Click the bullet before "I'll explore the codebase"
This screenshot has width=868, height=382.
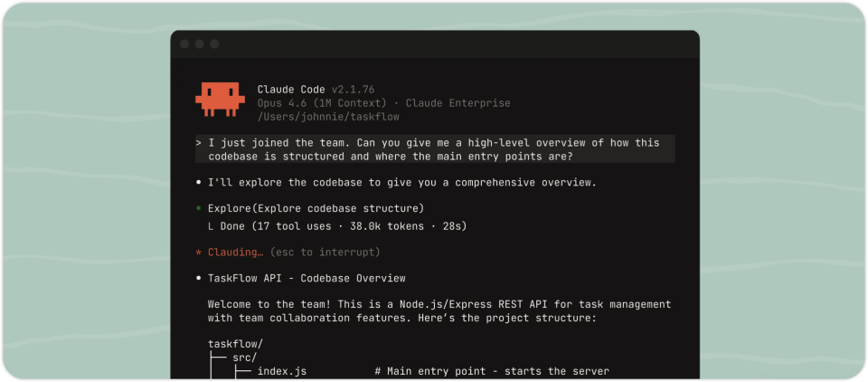pyautogui.click(x=198, y=183)
